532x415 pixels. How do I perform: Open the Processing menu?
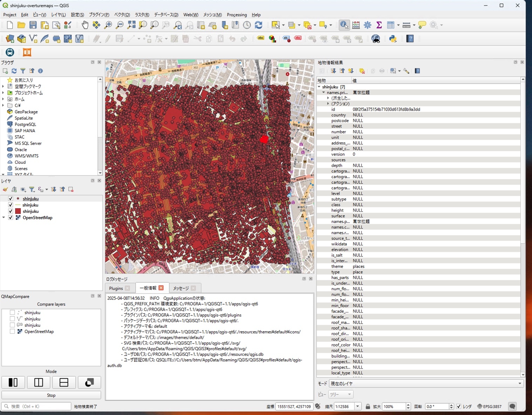[x=237, y=15]
